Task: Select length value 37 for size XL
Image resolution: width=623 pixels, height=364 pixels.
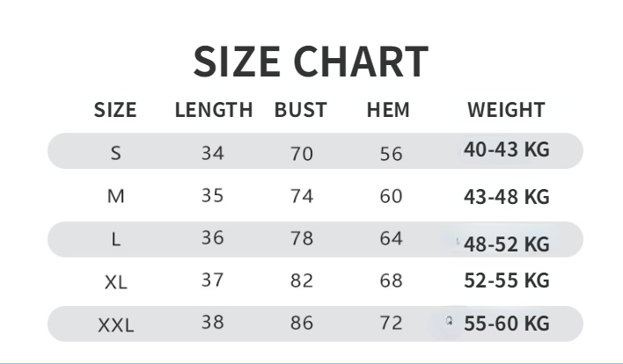Action: pos(213,280)
